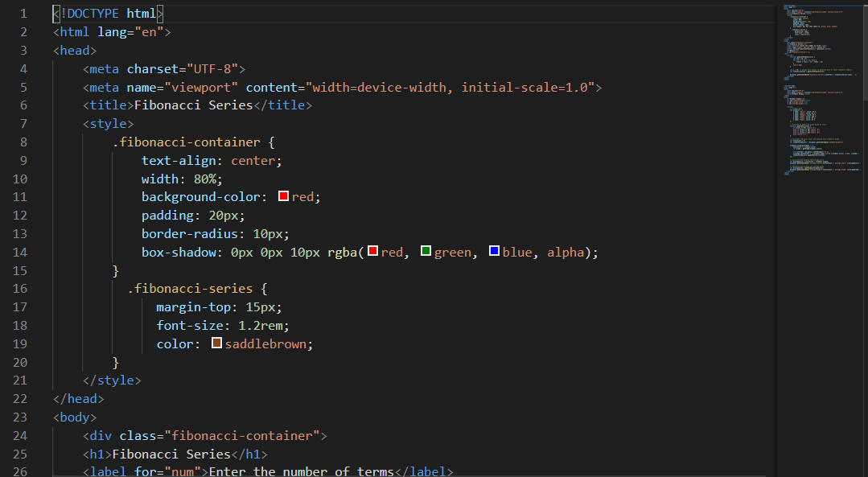Click the 'center' value
Image resolution: width=868 pixels, height=477 pixels.
point(253,161)
